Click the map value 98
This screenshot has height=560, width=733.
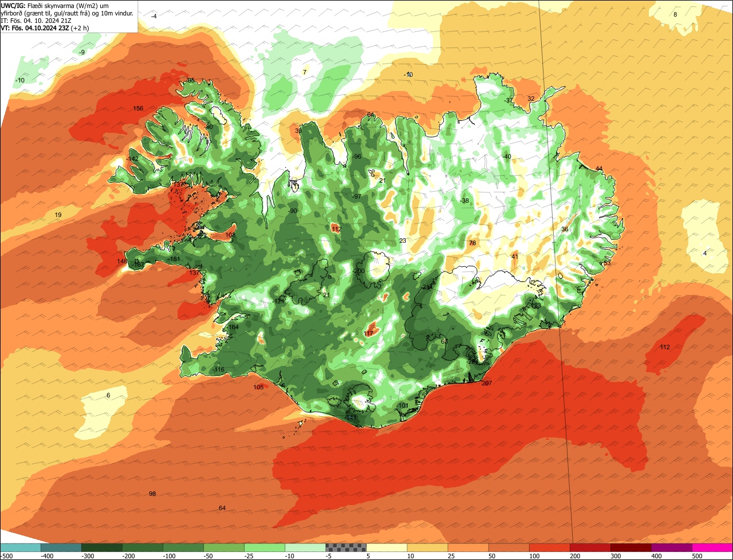point(152,494)
